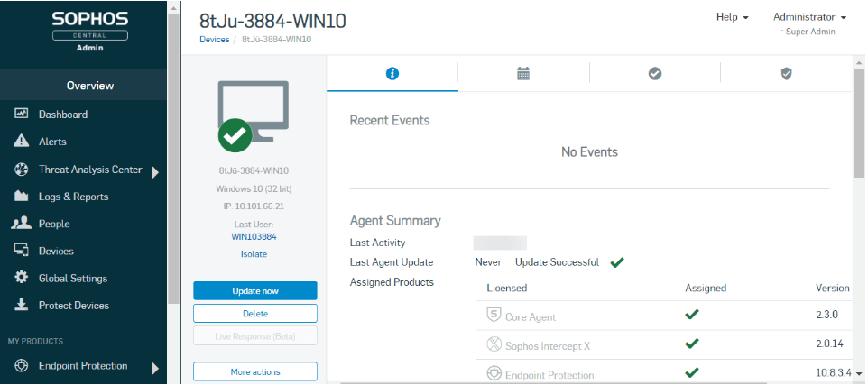Click the Delete button

coord(255,313)
